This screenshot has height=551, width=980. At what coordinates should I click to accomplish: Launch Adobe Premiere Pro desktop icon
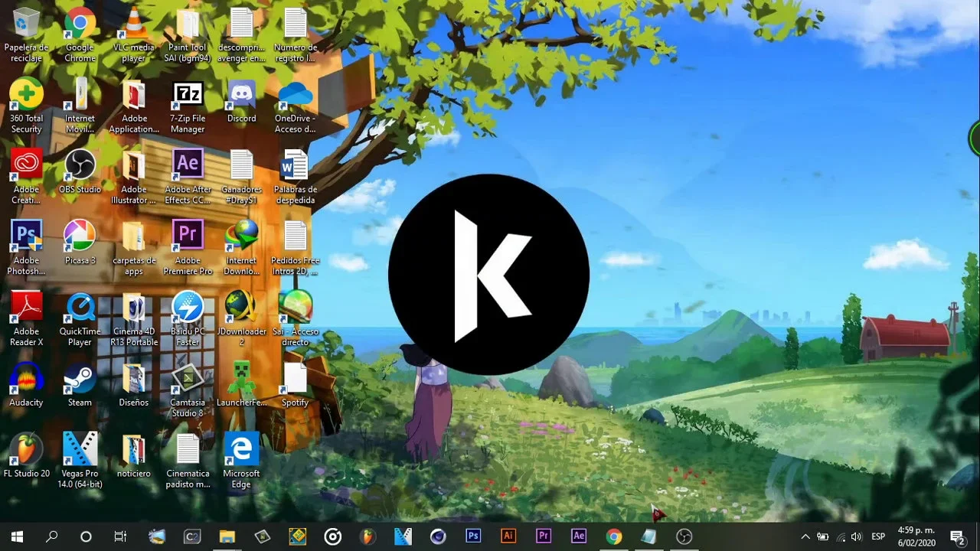[188, 237]
